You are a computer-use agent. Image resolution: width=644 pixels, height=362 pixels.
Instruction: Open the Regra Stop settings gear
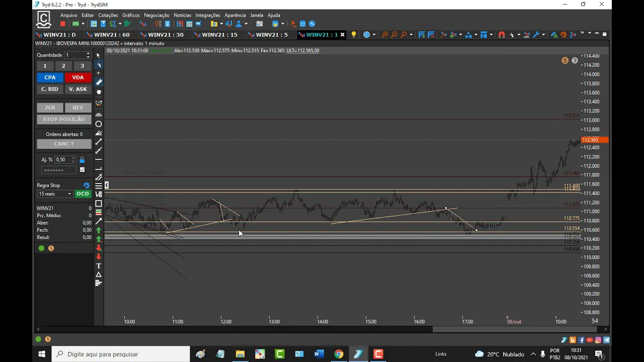coord(86,186)
